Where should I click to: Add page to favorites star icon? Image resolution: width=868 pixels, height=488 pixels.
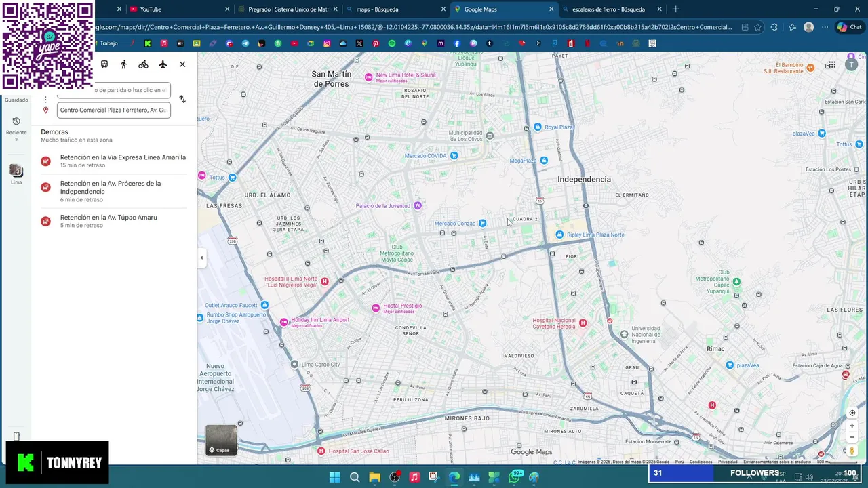pos(757,27)
